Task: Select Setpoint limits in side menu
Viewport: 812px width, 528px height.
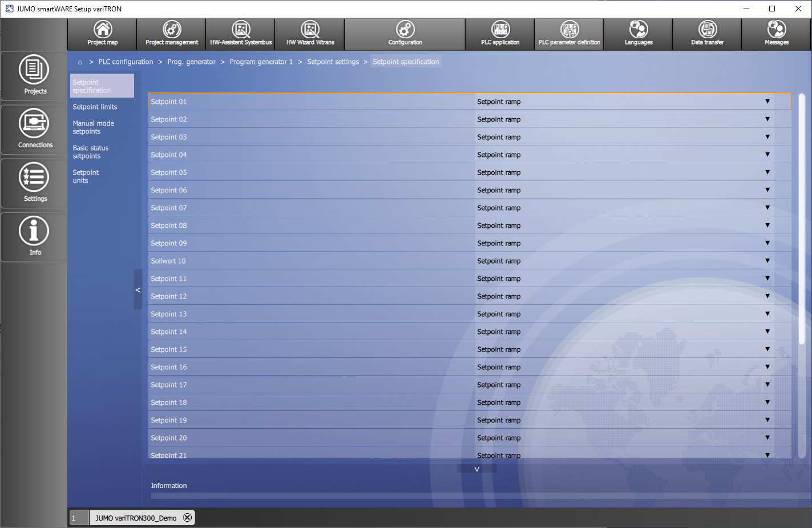Action: pos(95,107)
